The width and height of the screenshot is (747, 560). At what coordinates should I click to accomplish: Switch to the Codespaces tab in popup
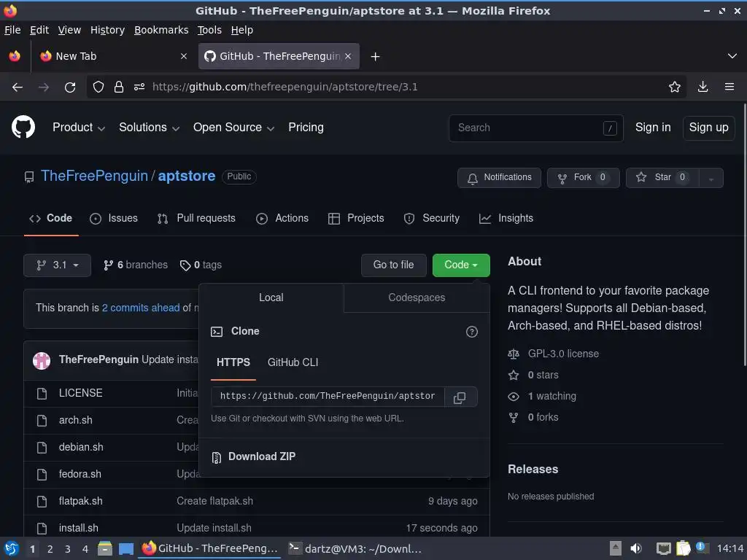coord(417,298)
